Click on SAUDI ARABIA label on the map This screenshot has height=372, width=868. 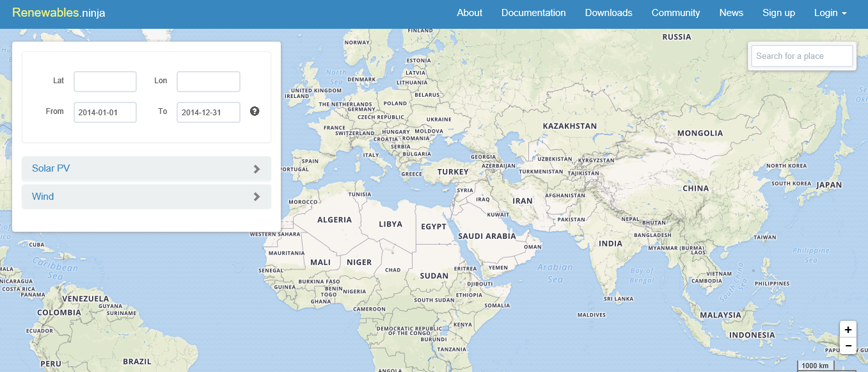487,236
